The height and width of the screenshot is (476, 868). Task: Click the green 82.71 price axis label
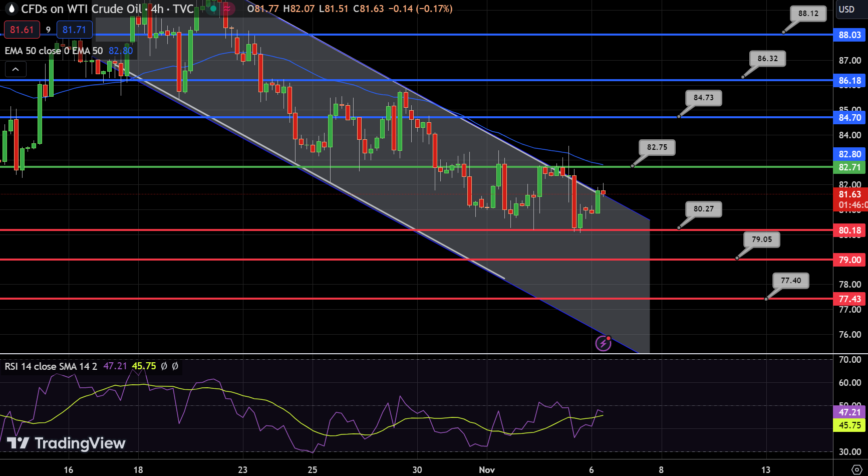[849, 167]
